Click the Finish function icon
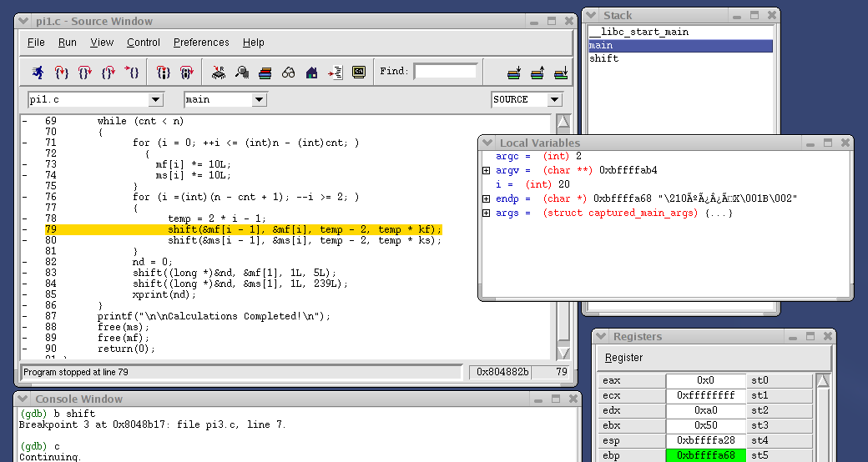The height and width of the screenshot is (462, 868). [108, 72]
